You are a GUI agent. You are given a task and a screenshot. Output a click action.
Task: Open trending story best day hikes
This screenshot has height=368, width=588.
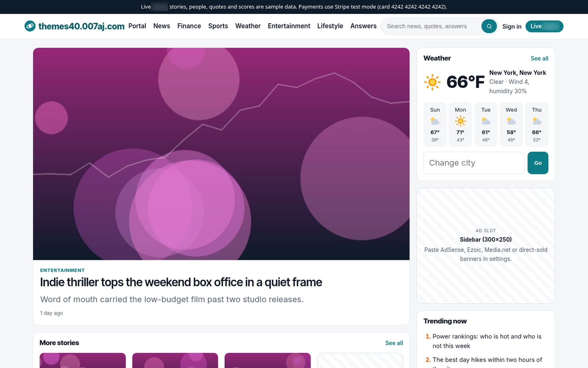(487, 362)
